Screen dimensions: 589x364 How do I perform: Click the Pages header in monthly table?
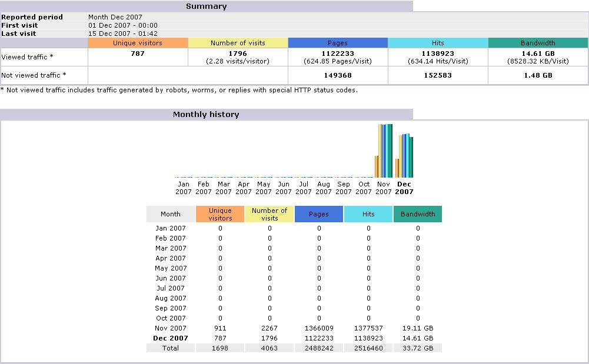pyautogui.click(x=319, y=214)
